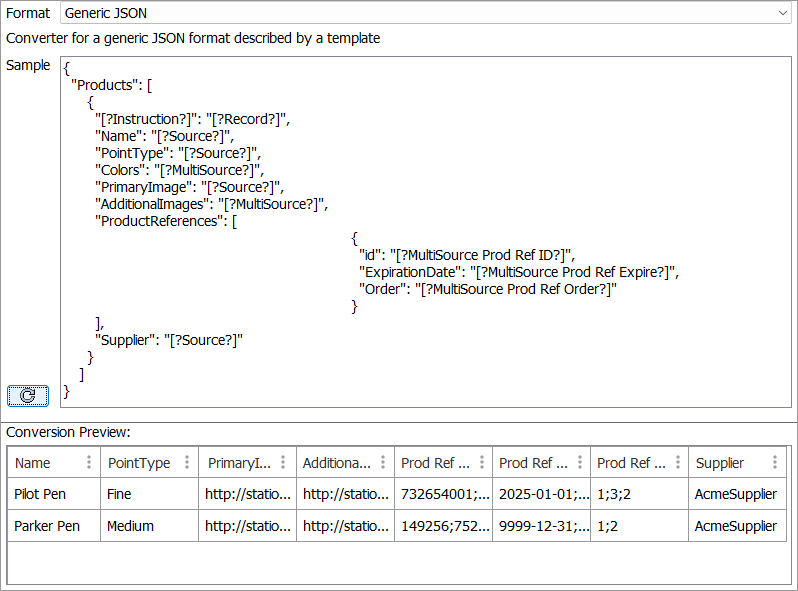Open the Prod Ref Order column menu
798x591 pixels.
[677, 463]
